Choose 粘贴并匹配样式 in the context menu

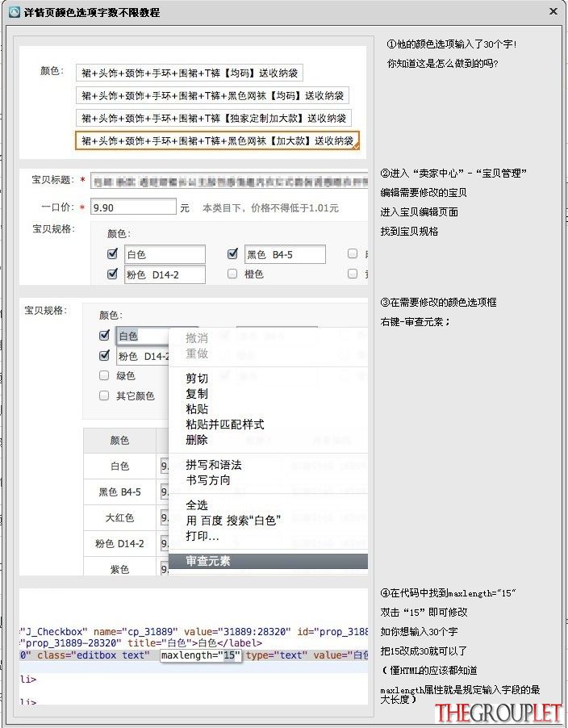pos(225,425)
